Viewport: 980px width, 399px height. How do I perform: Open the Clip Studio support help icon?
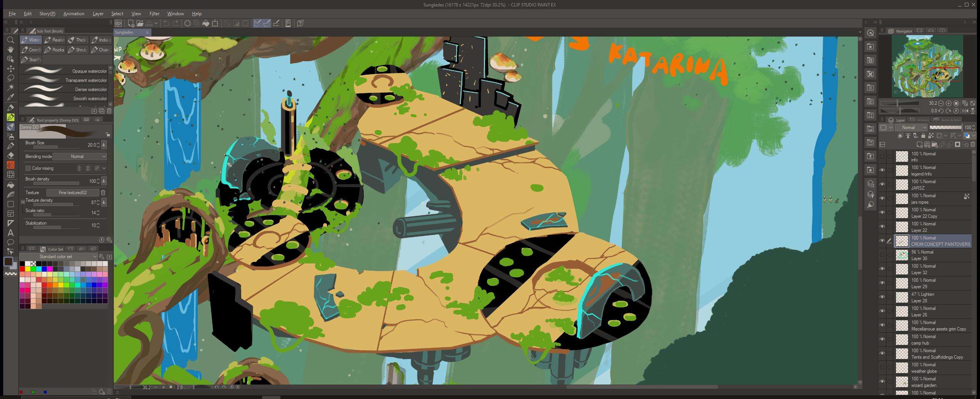tap(300, 23)
